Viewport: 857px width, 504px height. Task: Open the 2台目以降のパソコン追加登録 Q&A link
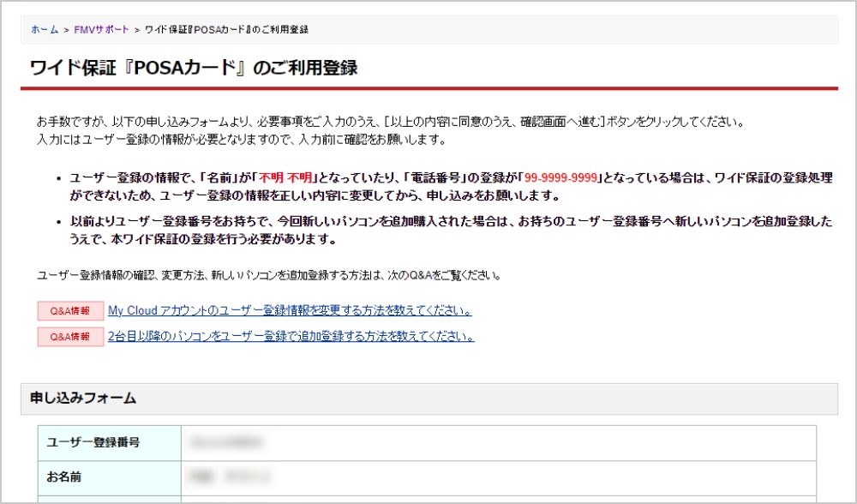(x=291, y=337)
